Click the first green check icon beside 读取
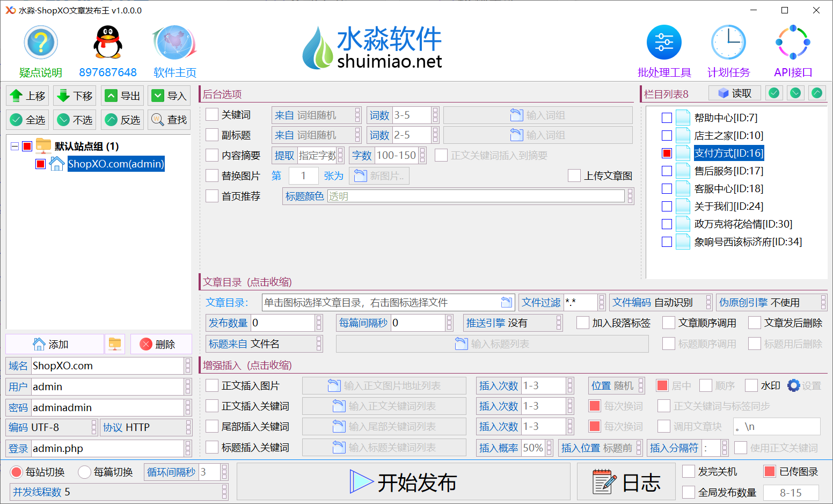The image size is (833, 504). [774, 93]
